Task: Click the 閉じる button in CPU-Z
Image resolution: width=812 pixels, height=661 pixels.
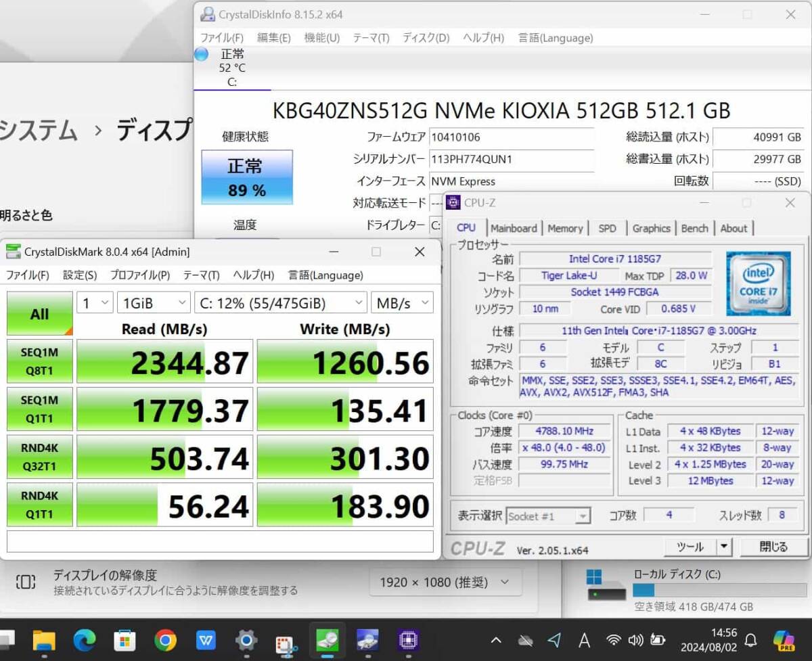Action: coord(773,547)
